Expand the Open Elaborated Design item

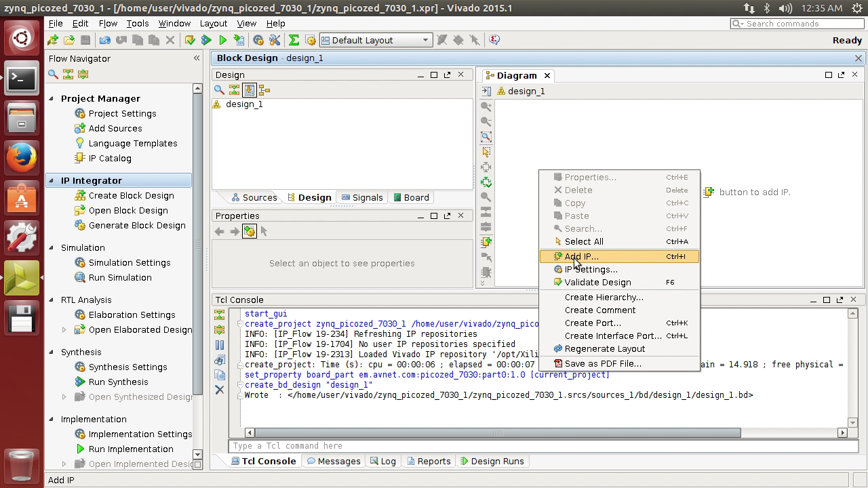click(64, 329)
